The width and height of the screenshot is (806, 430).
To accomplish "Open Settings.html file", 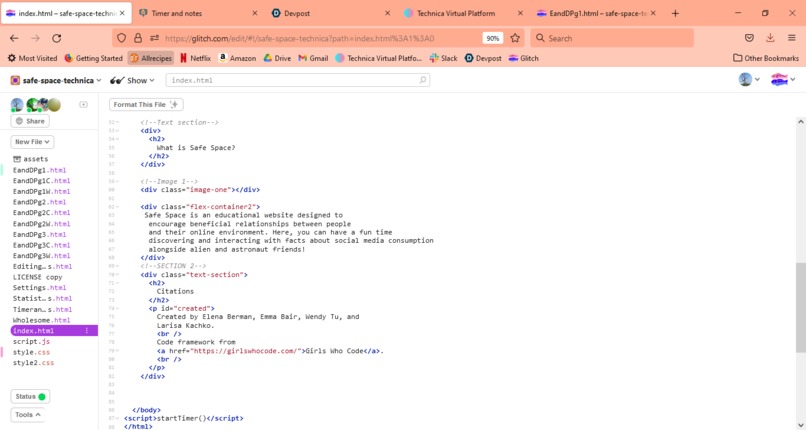I will 40,288.
